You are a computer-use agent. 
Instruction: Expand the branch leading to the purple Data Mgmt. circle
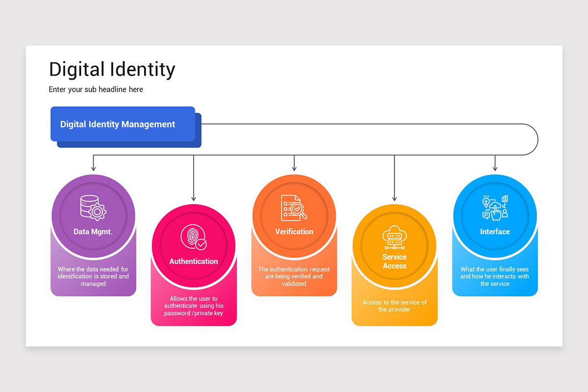tap(94, 162)
